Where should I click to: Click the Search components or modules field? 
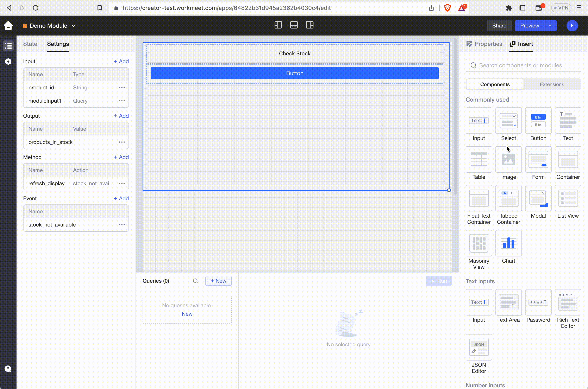pos(523,65)
